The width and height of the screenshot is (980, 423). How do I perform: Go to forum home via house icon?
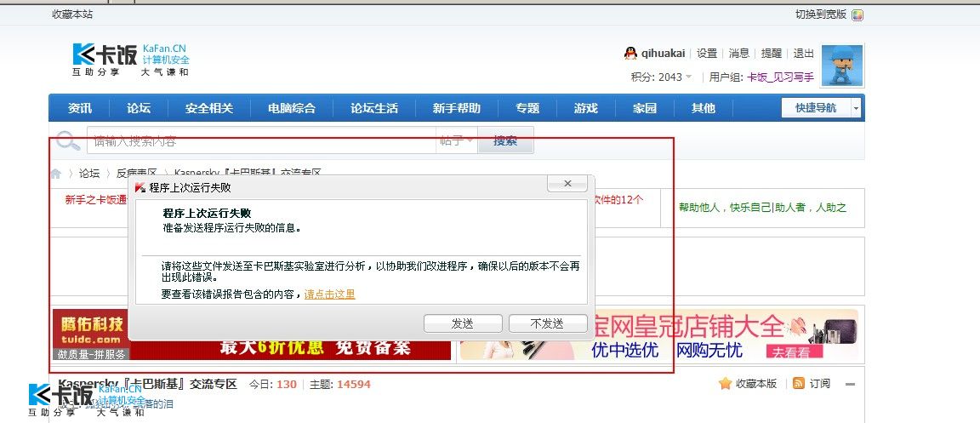coord(56,174)
